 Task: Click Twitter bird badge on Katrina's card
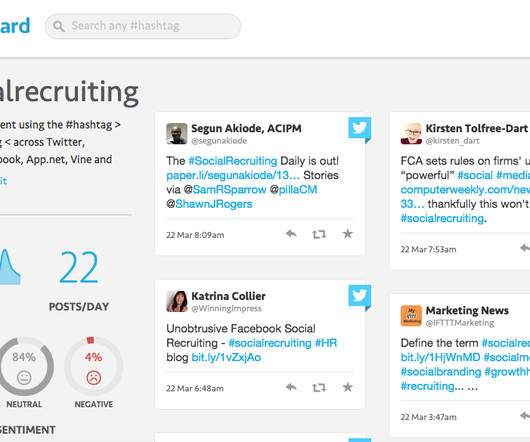tap(360, 296)
